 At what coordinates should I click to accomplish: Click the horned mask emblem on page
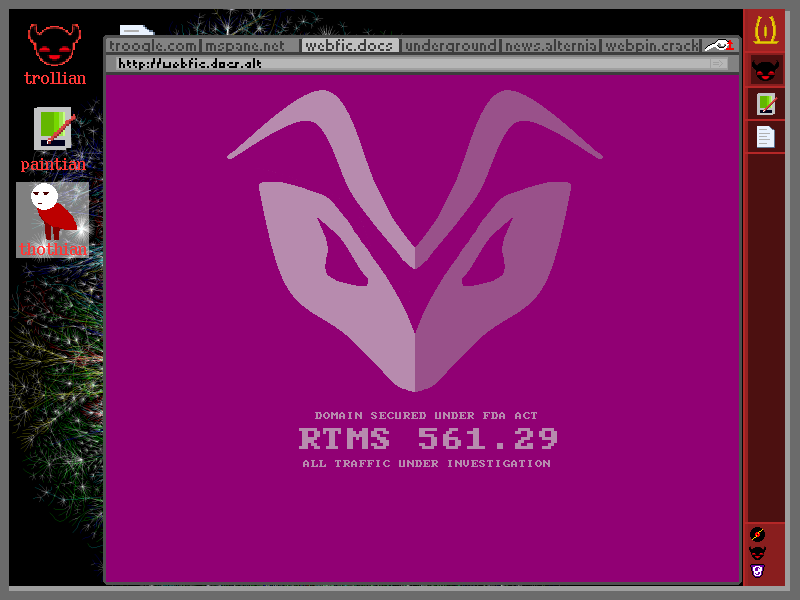click(x=415, y=241)
